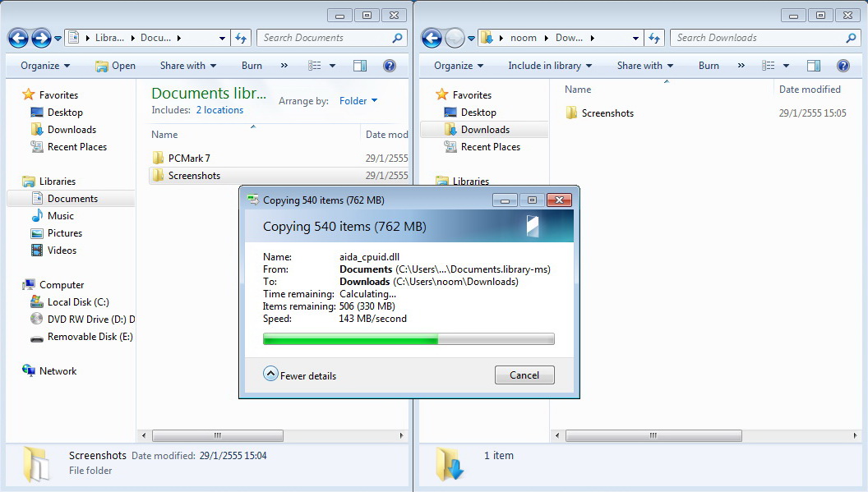Viewport: 868px width, 492px height.
Task: Open address history dropdown in Documents window
Action: pyautogui.click(x=222, y=38)
